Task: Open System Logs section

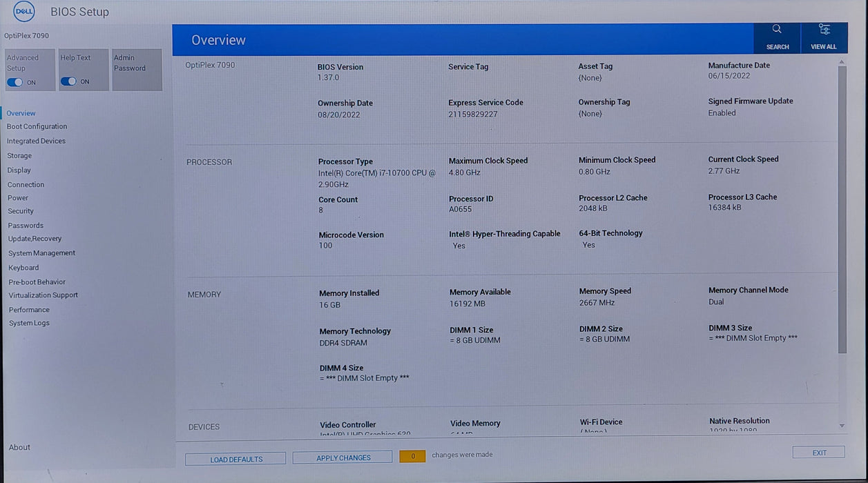Action: coord(29,323)
